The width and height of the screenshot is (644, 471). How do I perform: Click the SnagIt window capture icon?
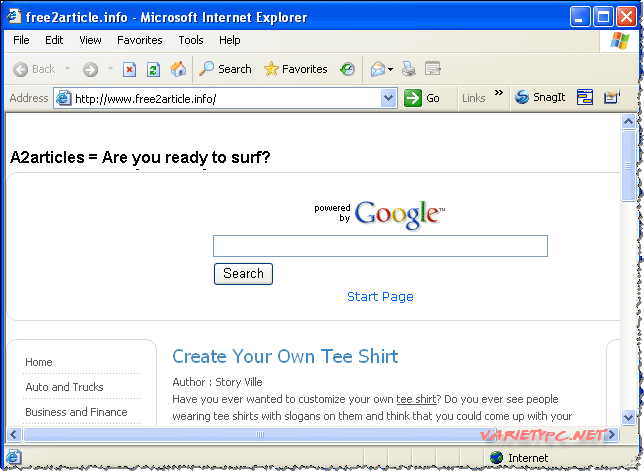[x=584, y=97]
